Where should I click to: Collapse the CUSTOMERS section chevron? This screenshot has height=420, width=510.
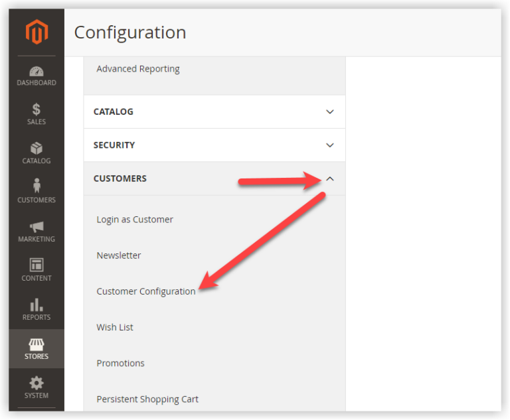click(x=330, y=178)
